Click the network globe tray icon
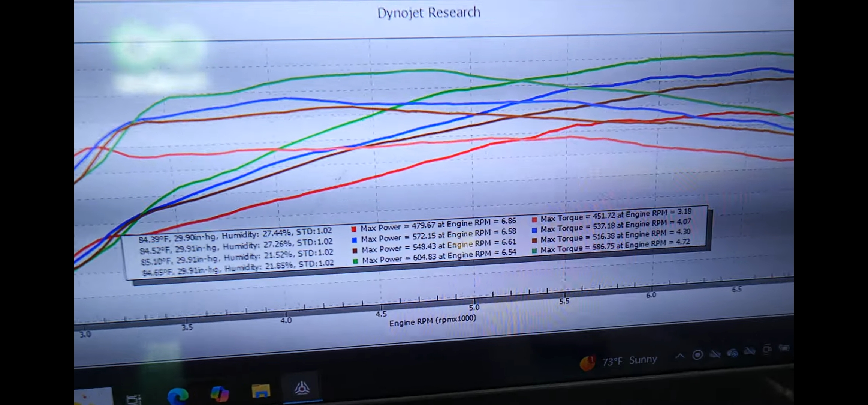This screenshot has height=405, width=868. [x=732, y=353]
